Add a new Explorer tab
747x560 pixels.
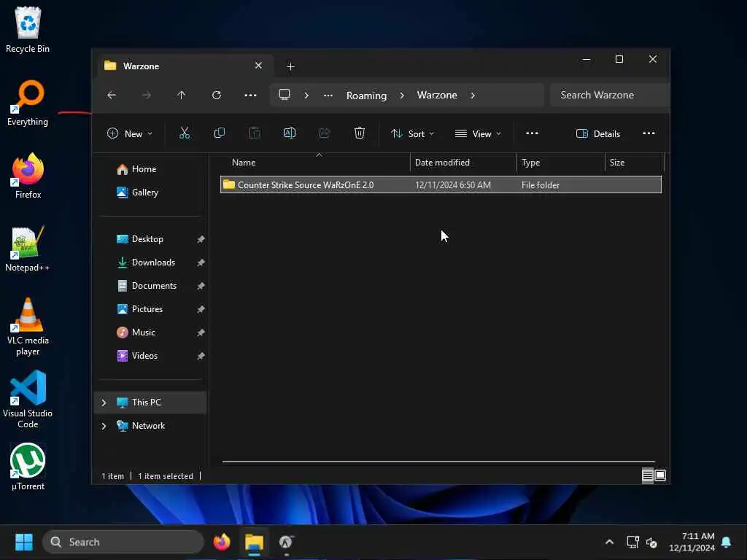click(290, 66)
